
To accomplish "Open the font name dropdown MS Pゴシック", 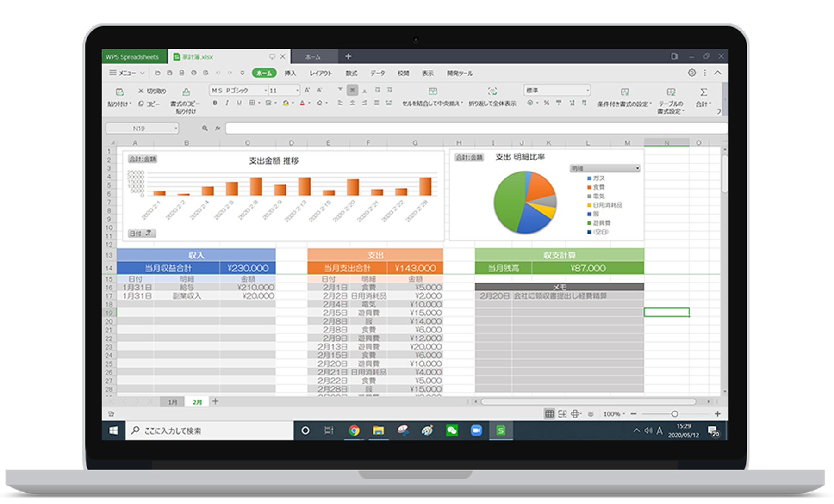I will [266, 91].
